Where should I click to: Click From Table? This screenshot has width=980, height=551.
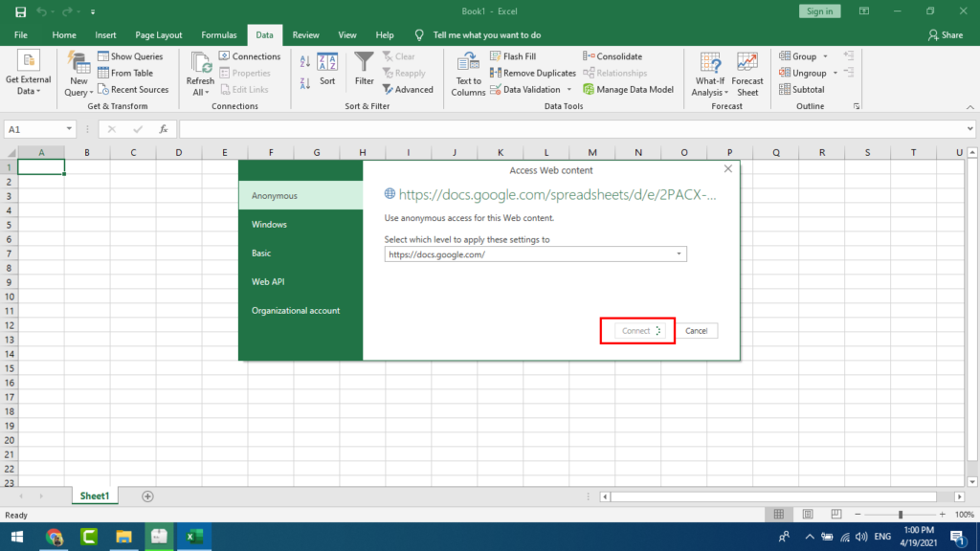125,73
